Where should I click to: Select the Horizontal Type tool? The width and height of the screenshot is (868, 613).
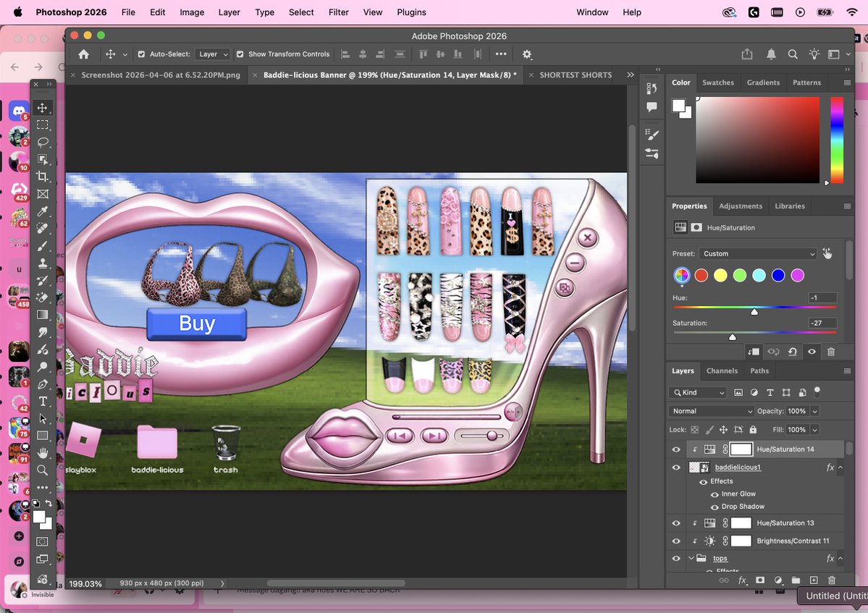click(x=42, y=401)
